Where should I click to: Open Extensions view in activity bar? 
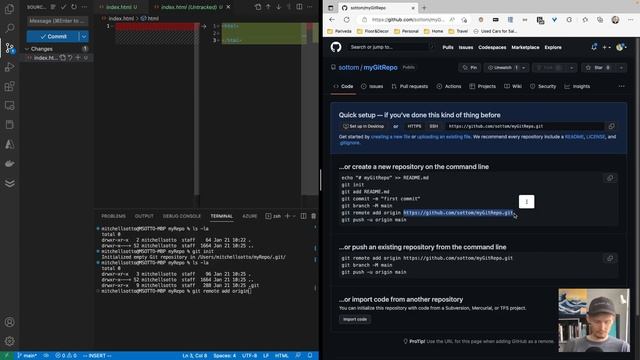click(9, 86)
